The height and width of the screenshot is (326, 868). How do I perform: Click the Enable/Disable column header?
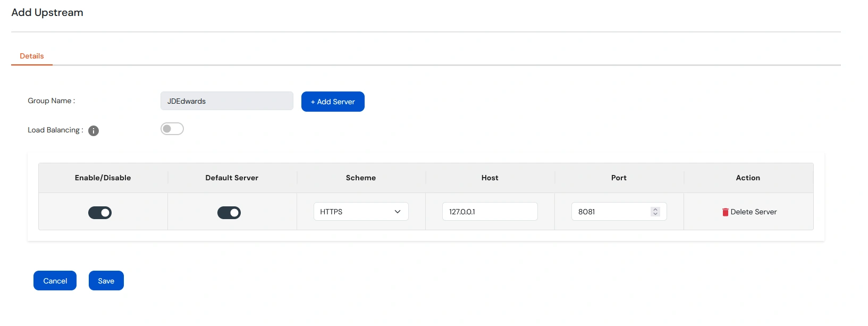tap(103, 178)
